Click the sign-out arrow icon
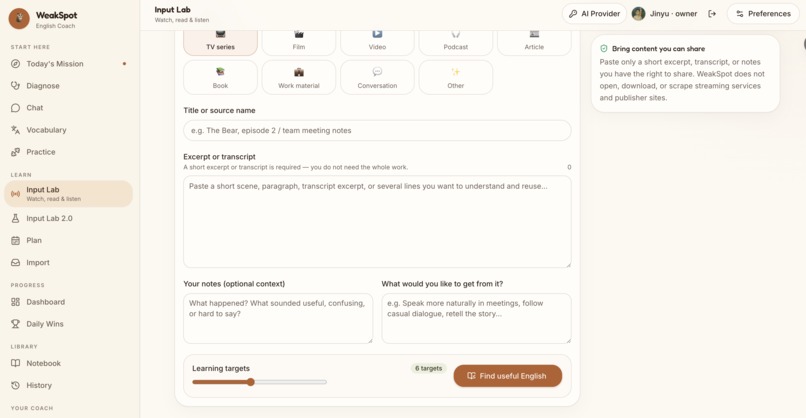Image resolution: width=806 pixels, height=418 pixels. [x=712, y=14]
